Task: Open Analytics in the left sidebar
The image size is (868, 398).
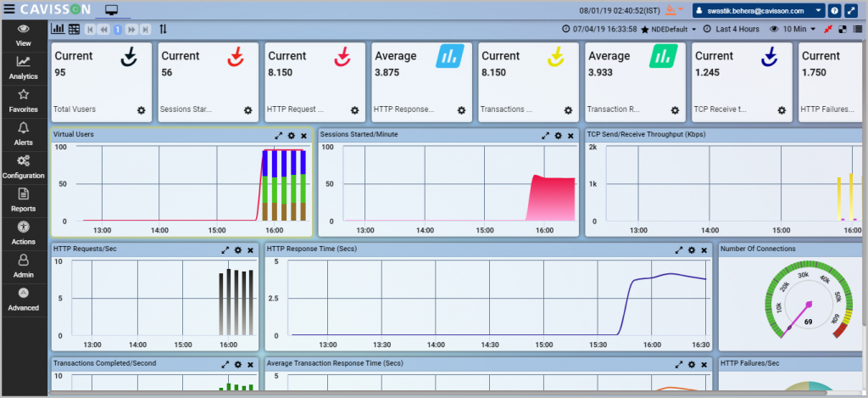Action: (23, 67)
